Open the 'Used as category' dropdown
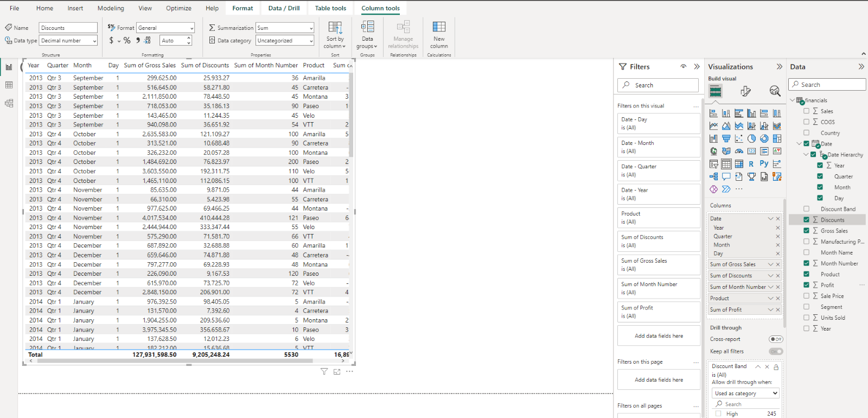Image resolution: width=868 pixels, height=418 pixels. pyautogui.click(x=745, y=393)
